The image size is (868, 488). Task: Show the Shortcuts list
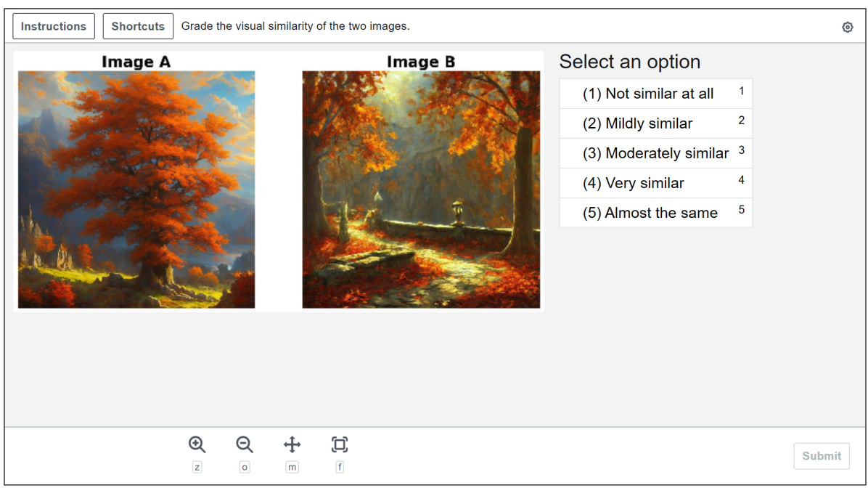pos(138,26)
